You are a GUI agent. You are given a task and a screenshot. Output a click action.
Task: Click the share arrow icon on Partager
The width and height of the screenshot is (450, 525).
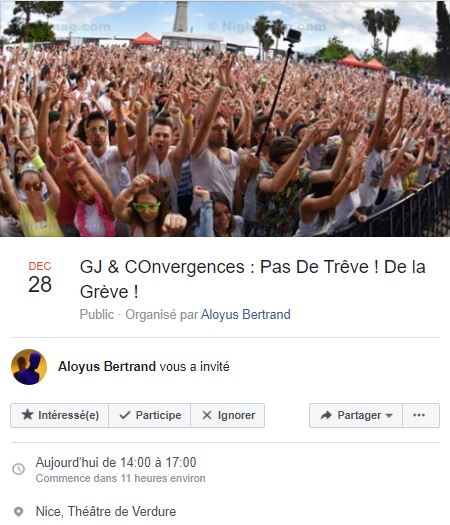click(326, 415)
